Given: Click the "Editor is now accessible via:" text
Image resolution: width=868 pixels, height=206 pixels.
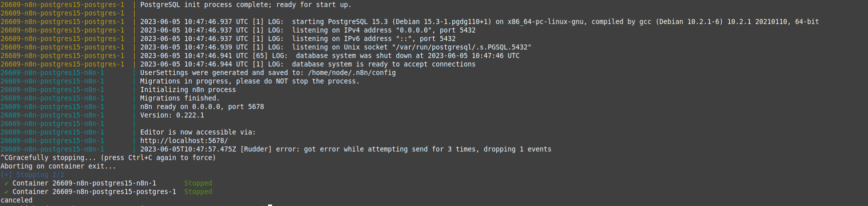Looking at the screenshot, I should (x=198, y=132).
